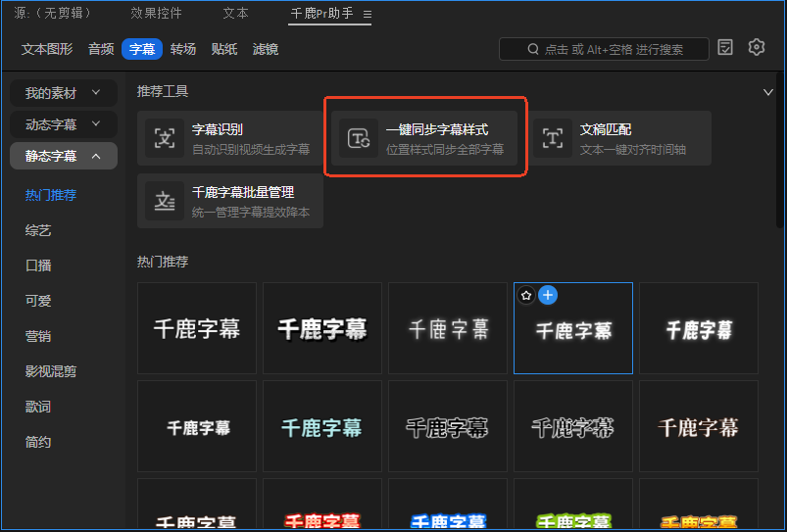
Task: Select the 千鹿Pr助手 tab
Action: 321,13
